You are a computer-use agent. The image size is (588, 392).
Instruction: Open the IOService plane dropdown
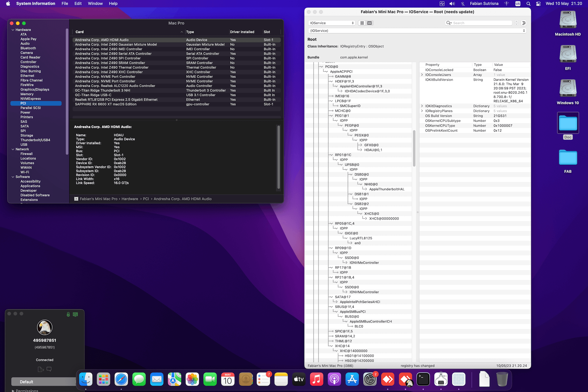pyautogui.click(x=332, y=23)
